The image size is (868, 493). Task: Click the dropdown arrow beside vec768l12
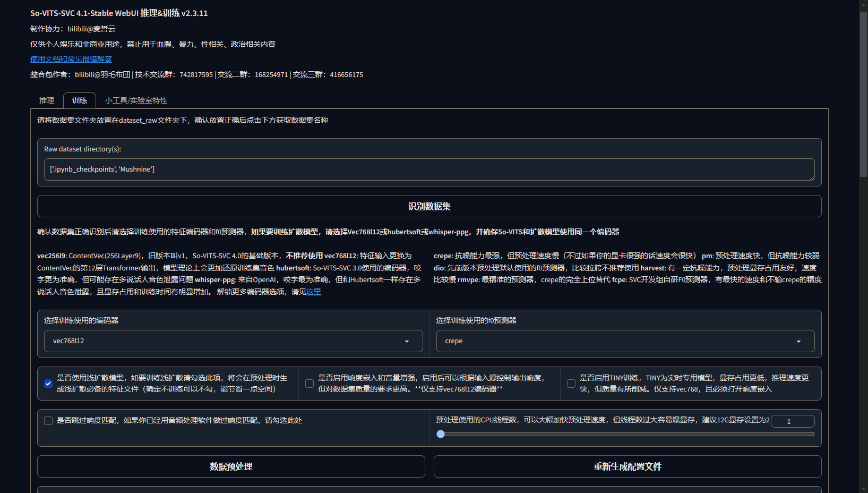(407, 341)
